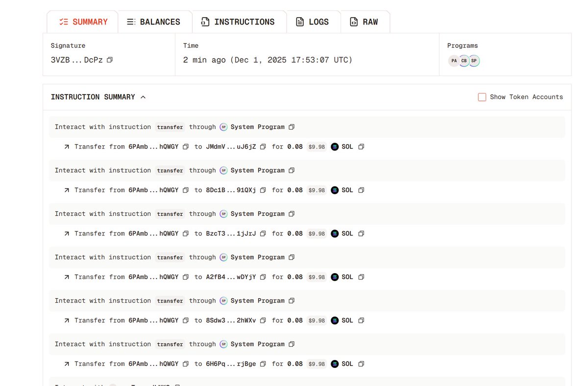Copy sender address in 6H6Pq...rjBge transfer row

(186, 364)
